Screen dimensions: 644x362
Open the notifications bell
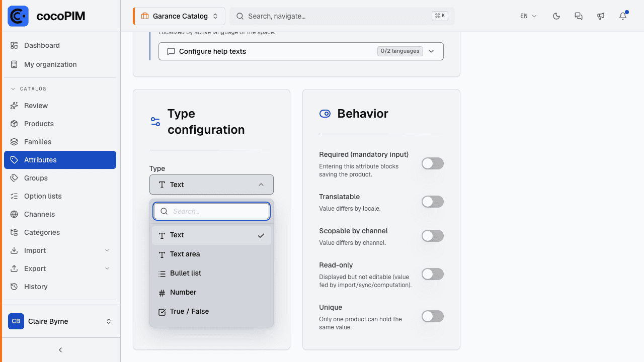click(623, 16)
